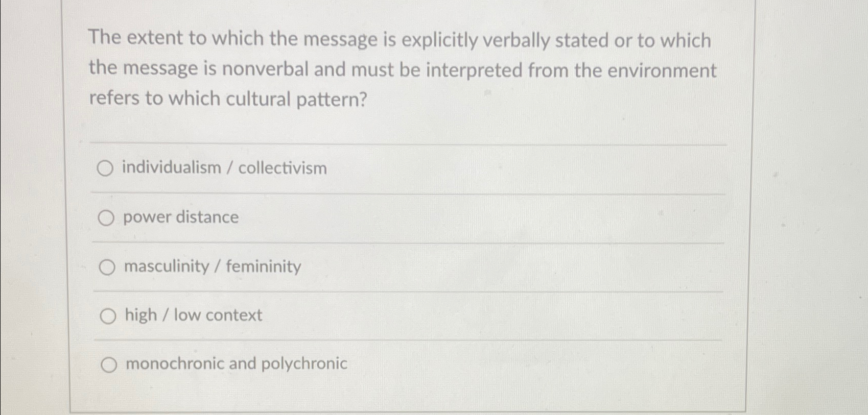This screenshot has height=415, width=868.
Task: Select the masculinity / femininity radio button
Action: coord(107,266)
